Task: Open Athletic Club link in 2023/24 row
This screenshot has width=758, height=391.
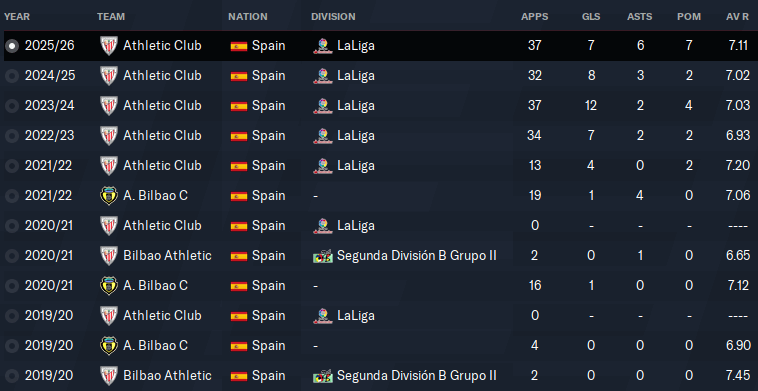Action: [x=162, y=106]
